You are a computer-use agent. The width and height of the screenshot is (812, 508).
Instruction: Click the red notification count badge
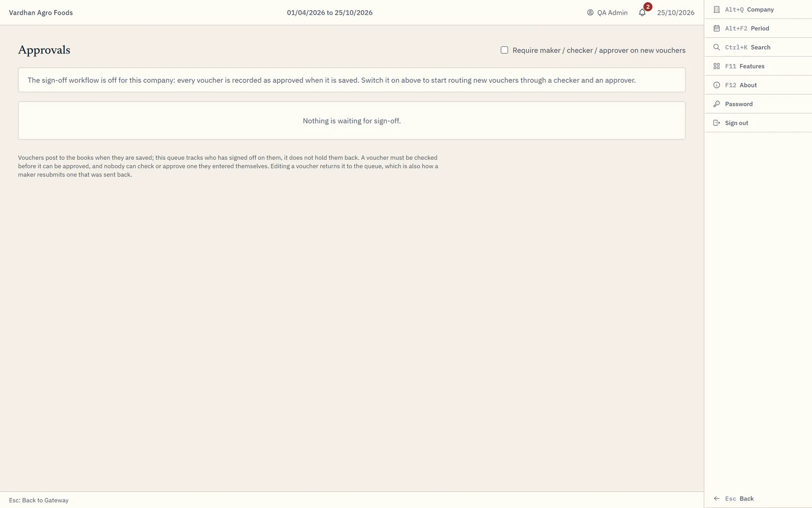coord(648,7)
